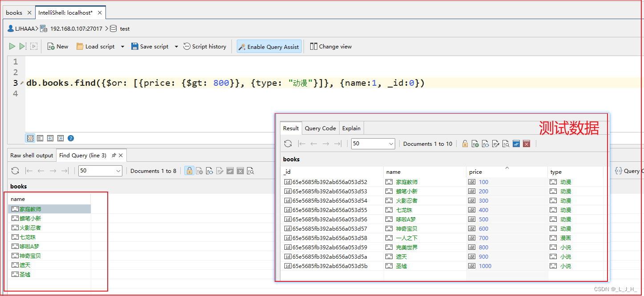The image size is (644, 296).
Task: Select the 圣墟 row in Find Query results
Action: click(49, 274)
